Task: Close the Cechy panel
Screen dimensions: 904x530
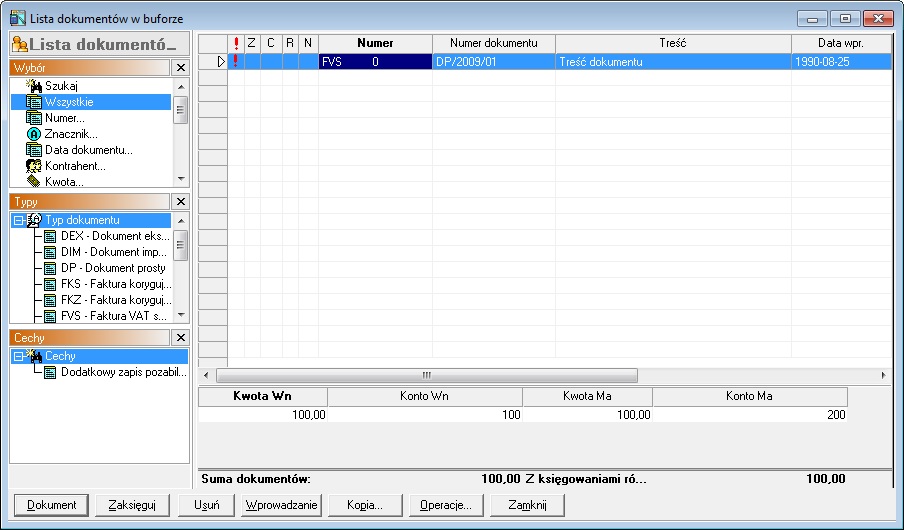Action: pyautogui.click(x=180, y=338)
